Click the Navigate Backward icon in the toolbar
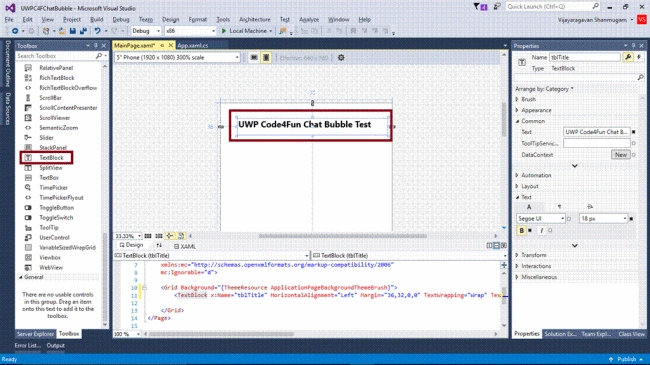The width and height of the screenshot is (650, 365). 15,31
